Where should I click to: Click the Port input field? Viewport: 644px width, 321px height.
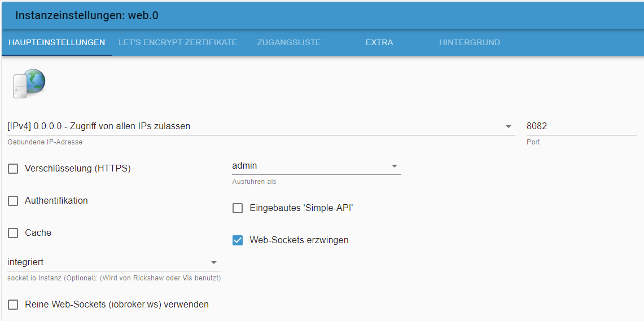580,126
